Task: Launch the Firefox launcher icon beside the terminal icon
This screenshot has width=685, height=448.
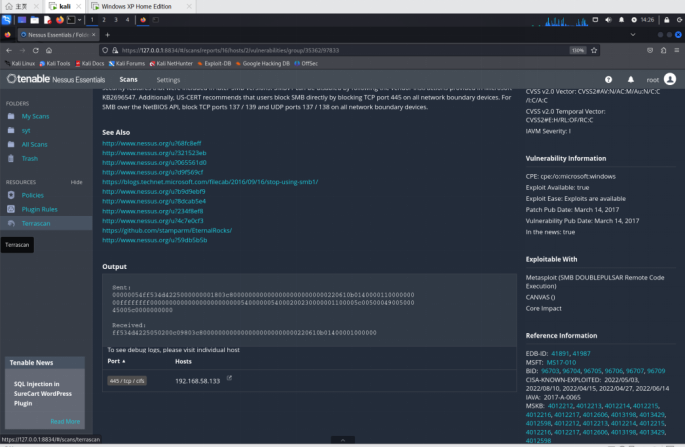Action: (x=59, y=20)
